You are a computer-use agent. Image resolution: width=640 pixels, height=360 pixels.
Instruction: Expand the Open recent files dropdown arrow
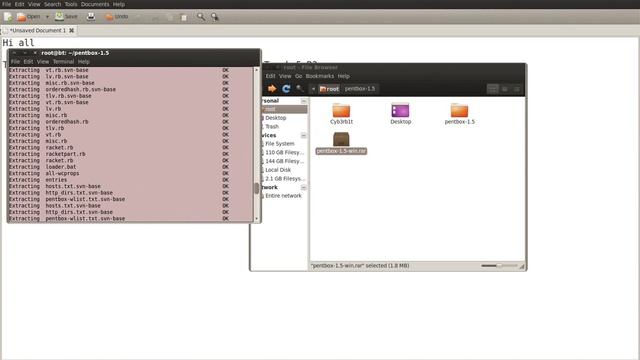[47, 17]
